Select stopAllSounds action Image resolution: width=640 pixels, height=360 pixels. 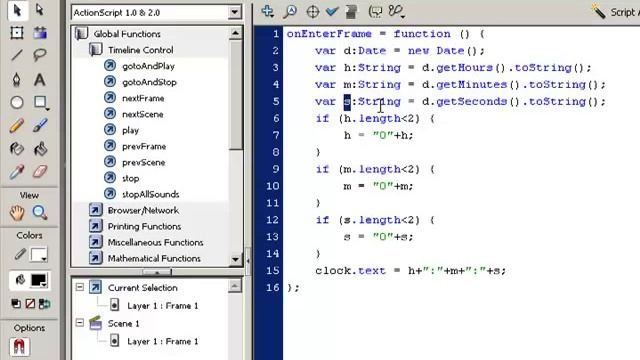[151, 194]
